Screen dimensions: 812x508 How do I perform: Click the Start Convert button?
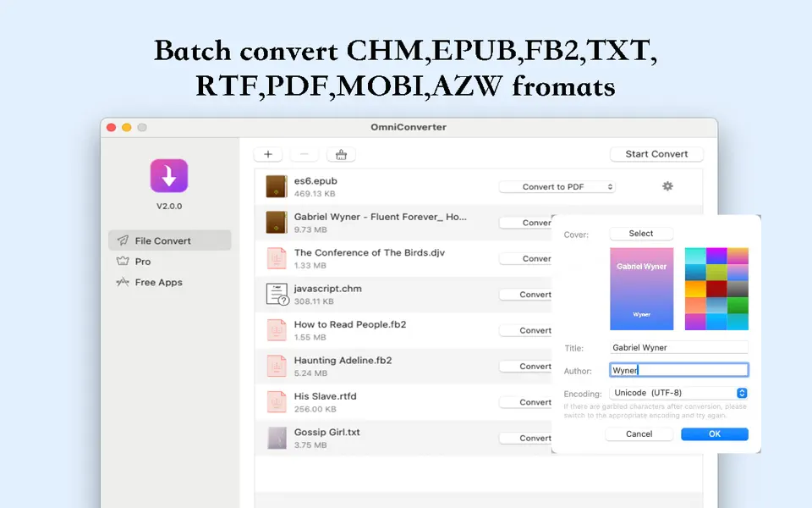[656, 153]
